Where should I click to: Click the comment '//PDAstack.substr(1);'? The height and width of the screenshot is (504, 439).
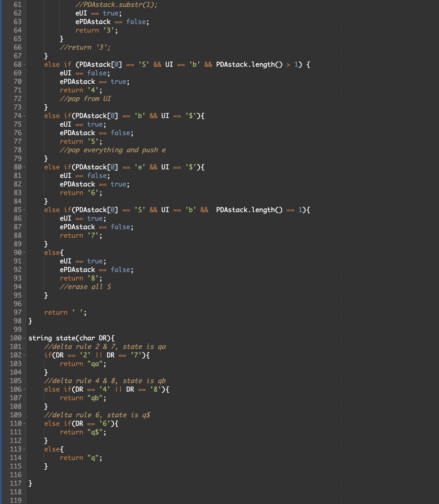pos(116,4)
